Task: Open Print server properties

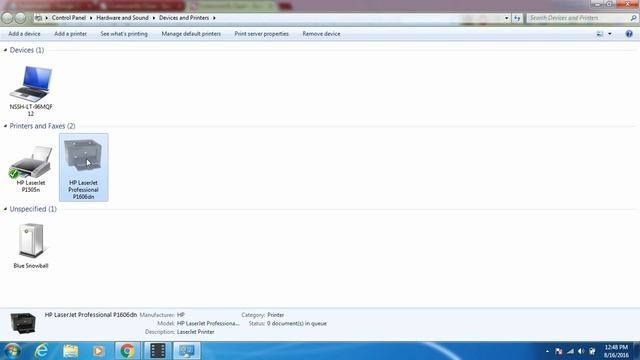Action: (x=262, y=34)
